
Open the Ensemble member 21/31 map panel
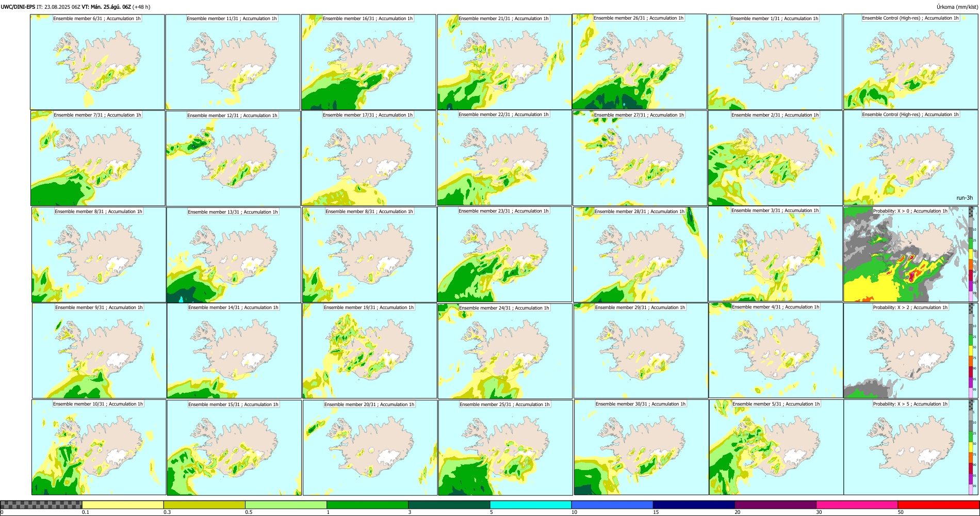tap(504, 62)
